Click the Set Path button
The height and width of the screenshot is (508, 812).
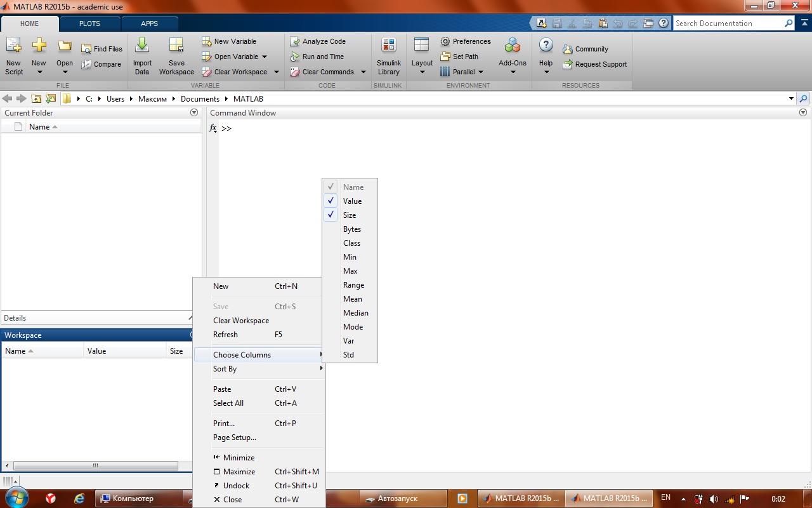[x=459, y=57]
